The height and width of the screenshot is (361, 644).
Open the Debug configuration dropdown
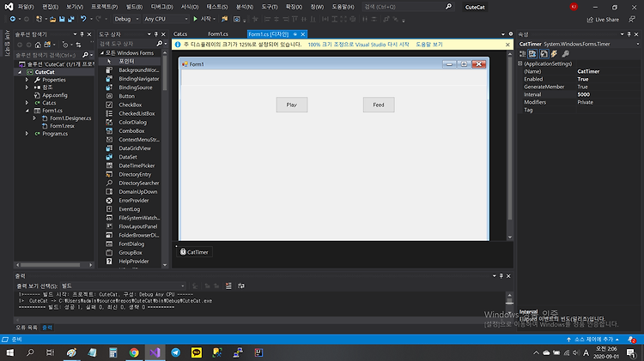pyautogui.click(x=126, y=19)
